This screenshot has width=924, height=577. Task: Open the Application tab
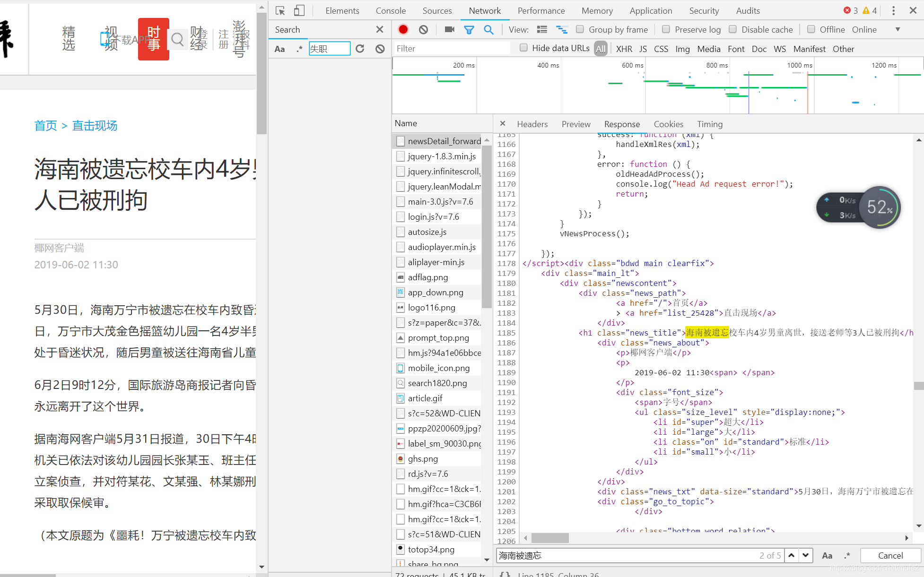click(651, 10)
